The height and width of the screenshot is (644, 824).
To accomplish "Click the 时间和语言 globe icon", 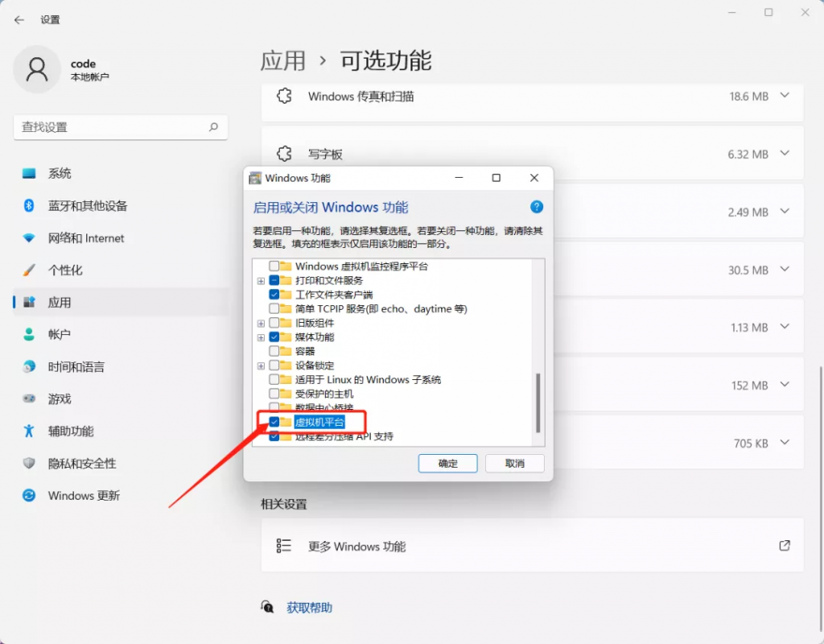I will (29, 366).
